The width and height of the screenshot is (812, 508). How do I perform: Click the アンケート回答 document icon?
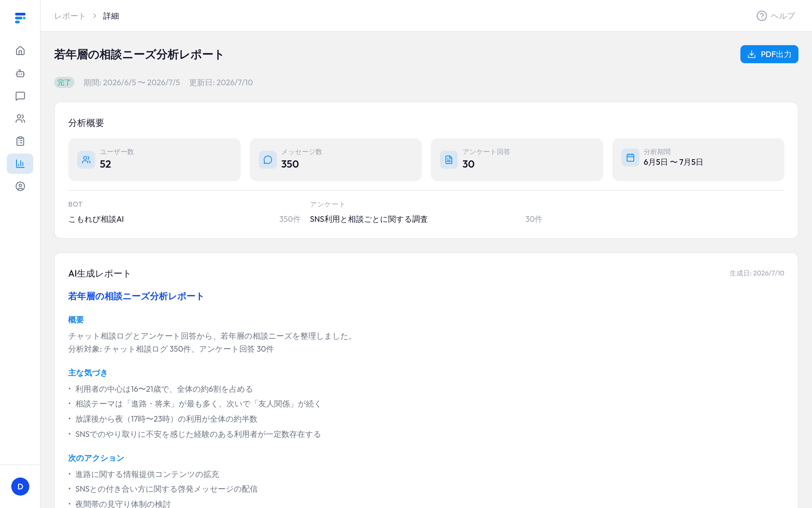coord(449,159)
